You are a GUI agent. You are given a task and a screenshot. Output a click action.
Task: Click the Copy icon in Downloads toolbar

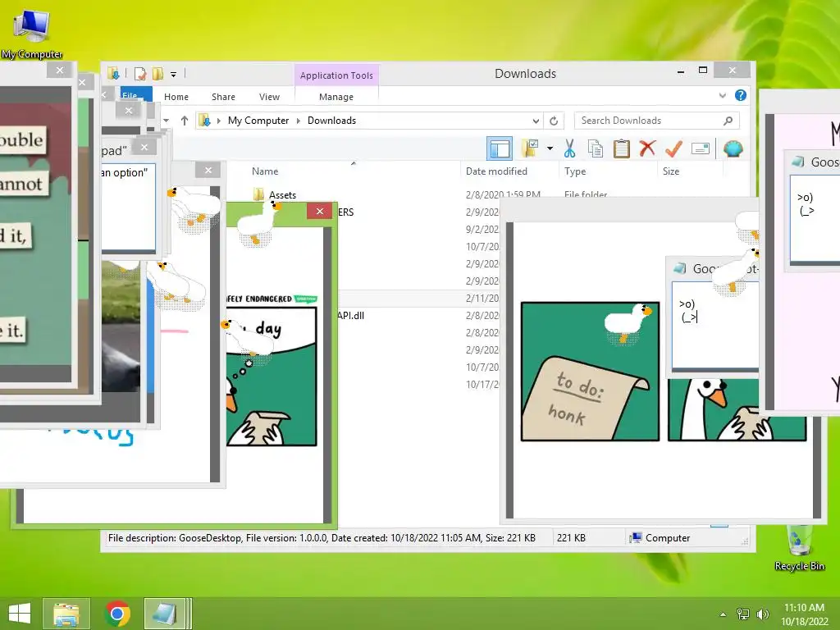596,148
